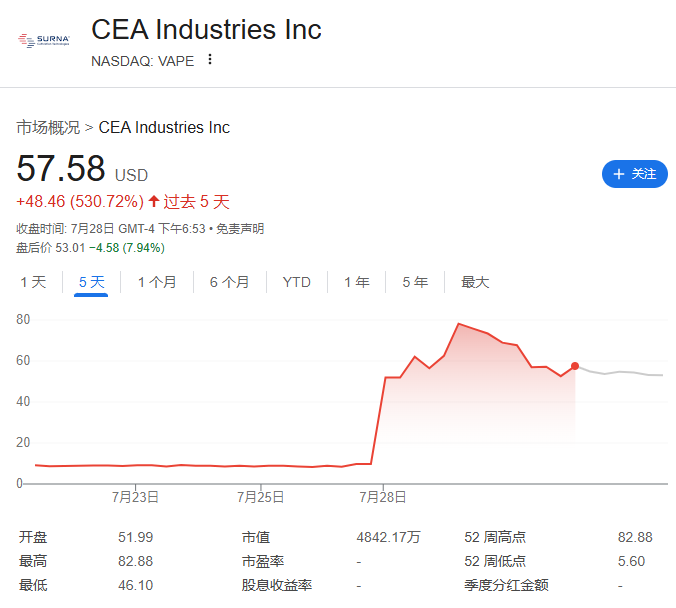Viewport: 676px width, 608px height.
Task: Show the YTD chart range
Action: click(x=297, y=282)
